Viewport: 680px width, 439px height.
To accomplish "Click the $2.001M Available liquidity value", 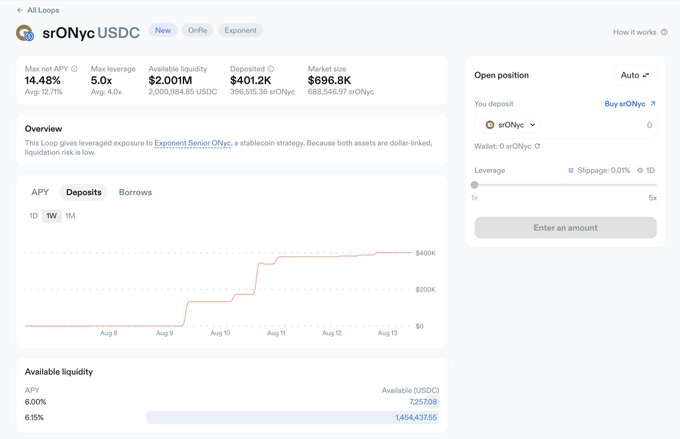I will click(170, 80).
